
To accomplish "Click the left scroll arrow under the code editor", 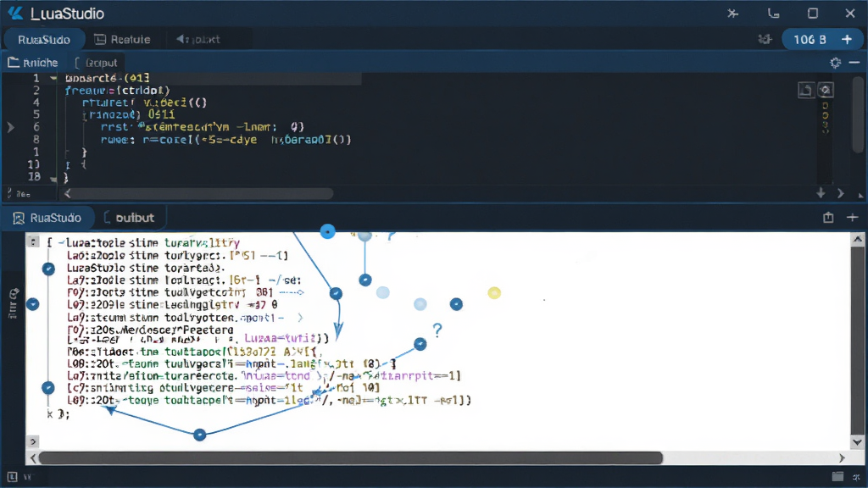I will pyautogui.click(x=67, y=193).
